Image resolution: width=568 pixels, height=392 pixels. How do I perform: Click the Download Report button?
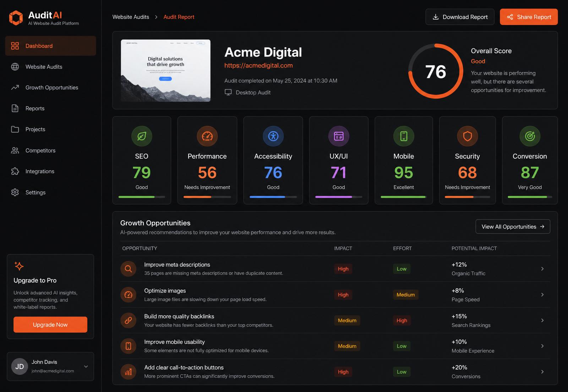(460, 17)
